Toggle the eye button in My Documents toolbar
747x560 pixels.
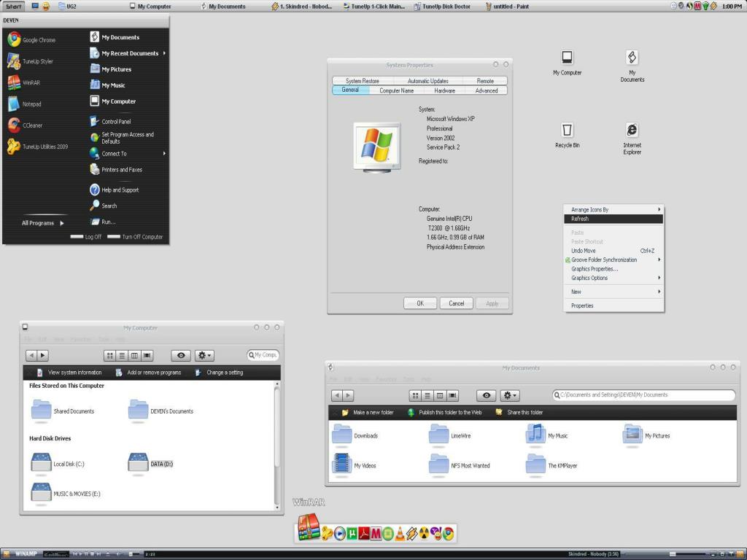(x=487, y=395)
